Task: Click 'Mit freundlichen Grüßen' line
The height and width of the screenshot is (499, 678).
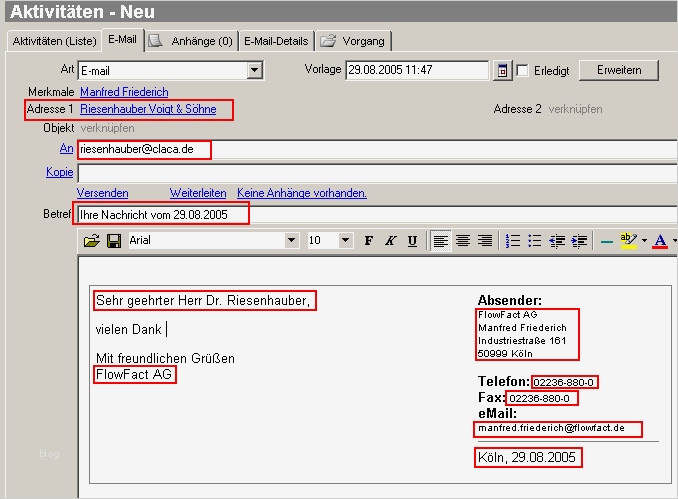Action: [165, 358]
